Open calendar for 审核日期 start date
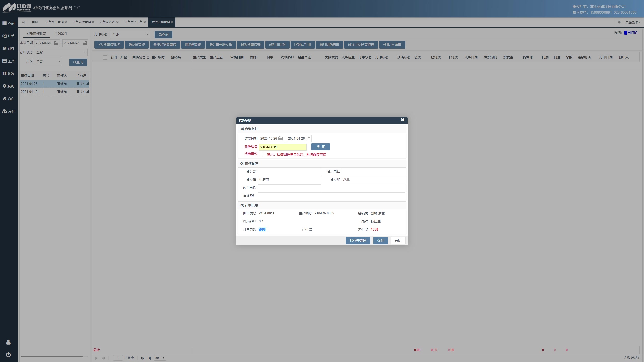 tap(56, 43)
